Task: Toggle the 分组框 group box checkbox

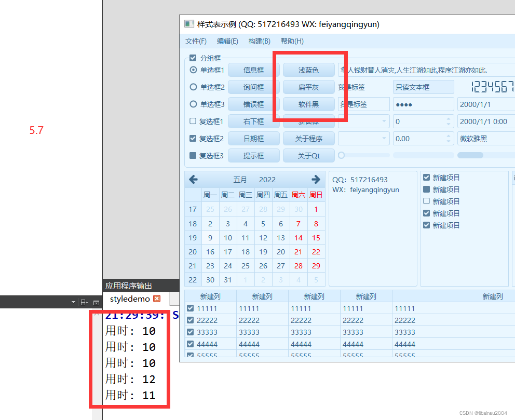Action: 193,58
